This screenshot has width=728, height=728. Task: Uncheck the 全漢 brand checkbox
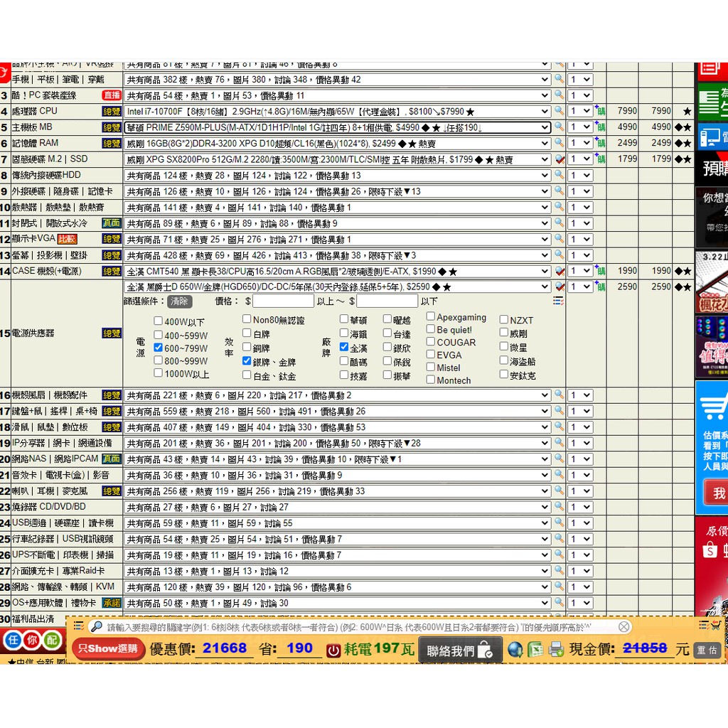coord(344,348)
